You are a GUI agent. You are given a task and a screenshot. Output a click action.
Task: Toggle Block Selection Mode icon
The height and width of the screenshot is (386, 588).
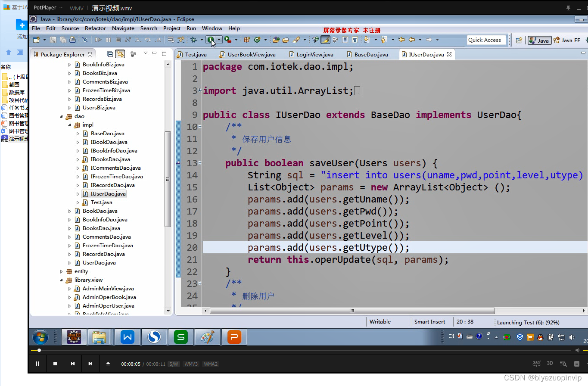pos(345,40)
